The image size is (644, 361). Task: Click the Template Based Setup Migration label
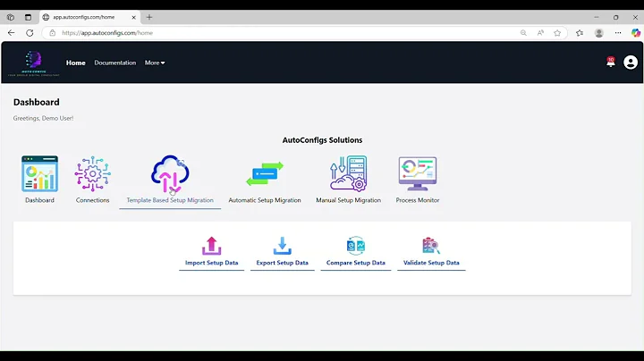click(170, 200)
